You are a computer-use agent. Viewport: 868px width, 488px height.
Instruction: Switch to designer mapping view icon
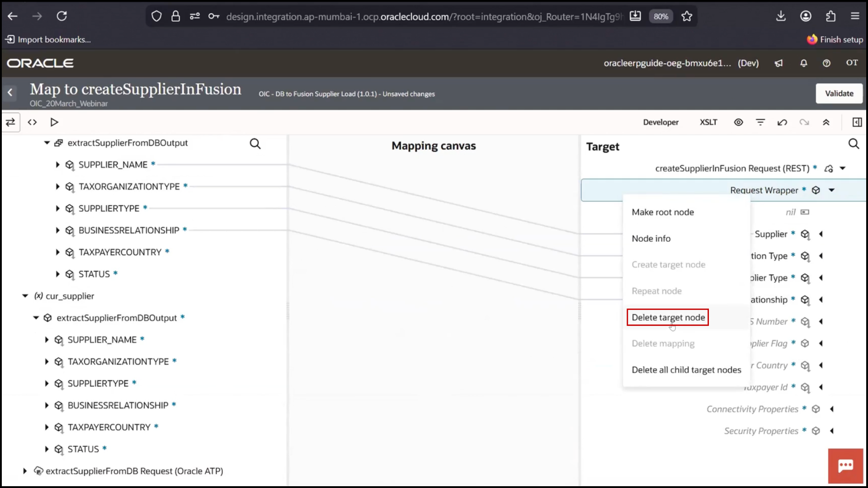[x=10, y=122]
